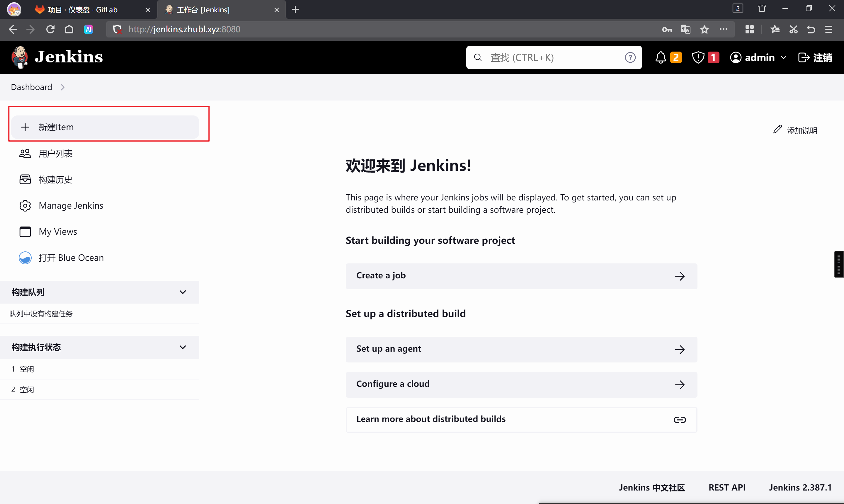This screenshot has height=504, width=844.
Task: Bookmark page with star icon
Action: click(704, 29)
